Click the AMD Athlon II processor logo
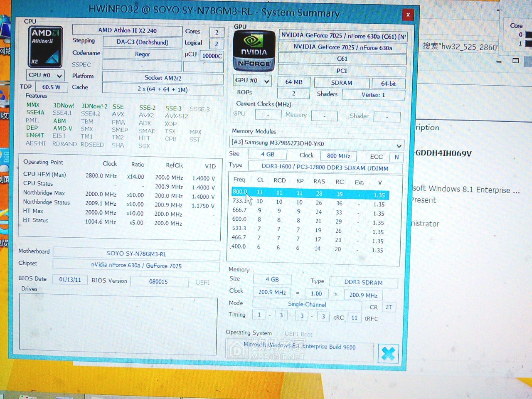This screenshot has width=532, height=399. tap(45, 46)
